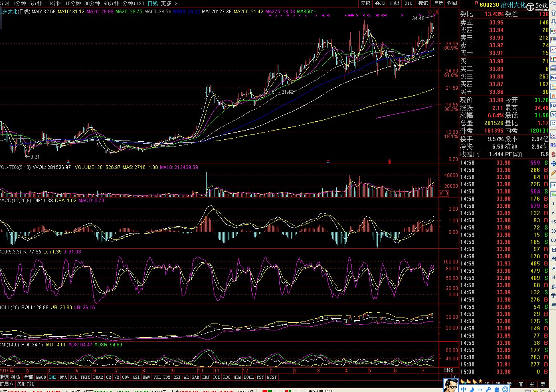Click -自选 remove from watchlist button
Image resolution: width=556 pixels, height=392 pixels.
pyautogui.click(x=438, y=3)
